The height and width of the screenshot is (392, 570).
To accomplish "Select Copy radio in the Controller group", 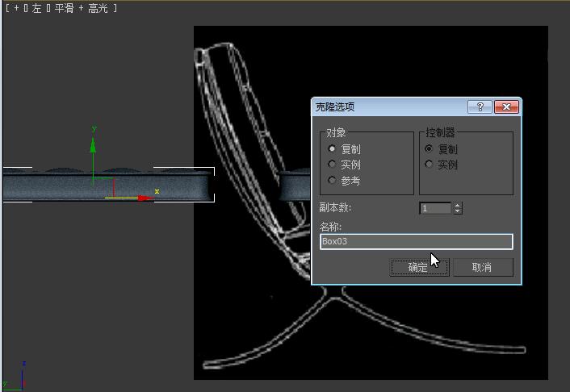I will tap(429, 148).
